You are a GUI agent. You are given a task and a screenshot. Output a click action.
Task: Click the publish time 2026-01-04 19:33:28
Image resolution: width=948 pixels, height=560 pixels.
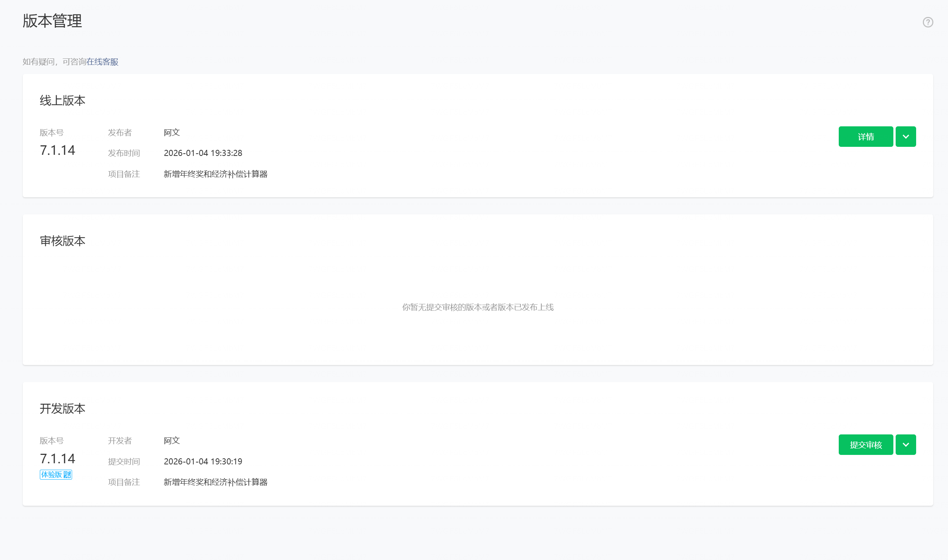click(x=203, y=153)
